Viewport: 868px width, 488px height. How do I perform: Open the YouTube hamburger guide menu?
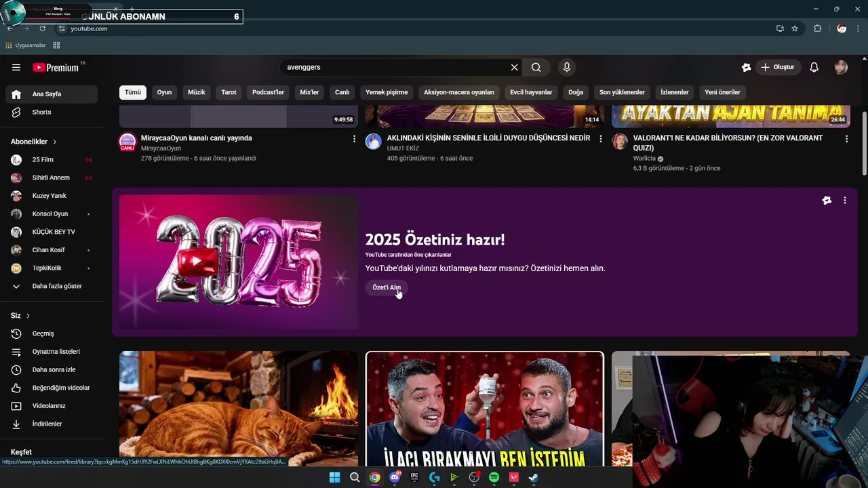(x=16, y=67)
